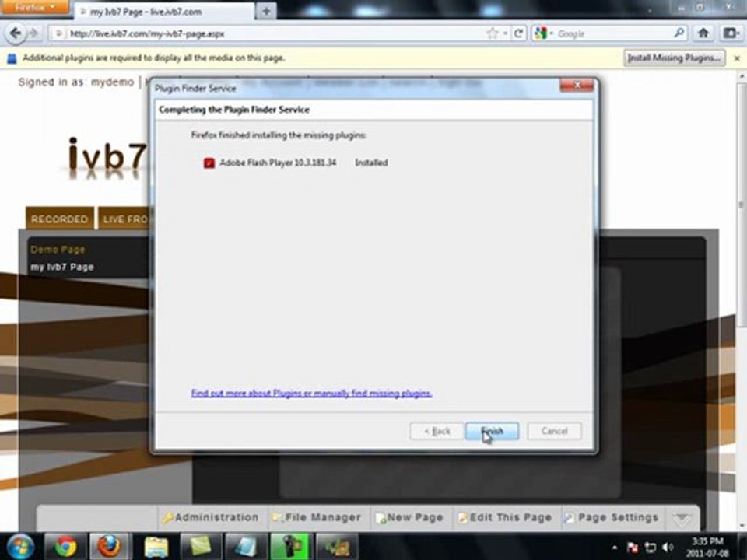747x560 pixels.
Task: Select the RECORDED tab on the page
Action: click(x=60, y=219)
